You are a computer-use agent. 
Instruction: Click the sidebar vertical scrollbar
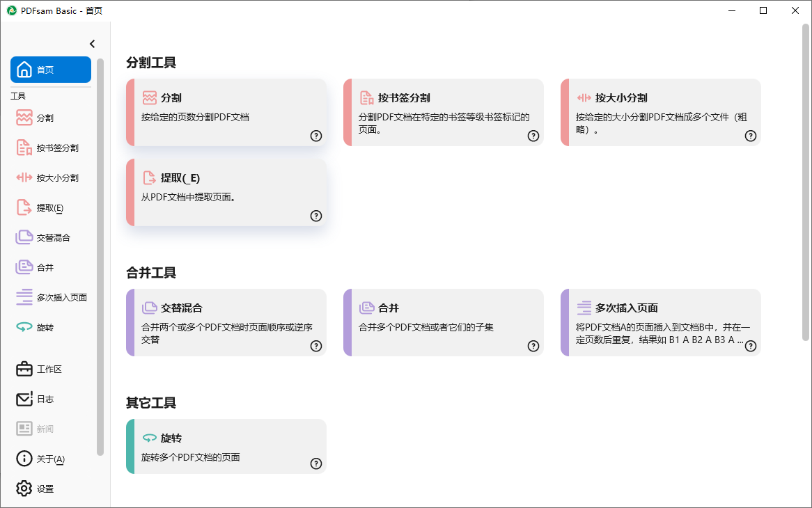(x=100, y=257)
